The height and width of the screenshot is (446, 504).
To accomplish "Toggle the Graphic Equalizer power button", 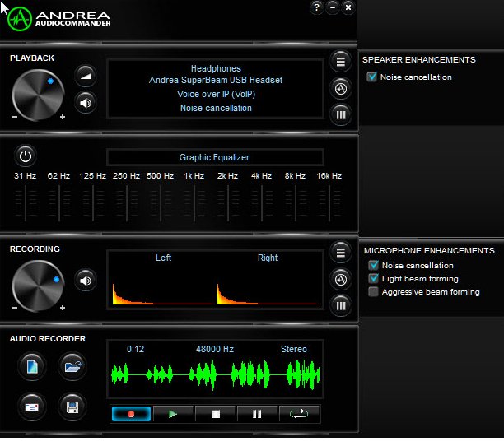I will coord(26,156).
